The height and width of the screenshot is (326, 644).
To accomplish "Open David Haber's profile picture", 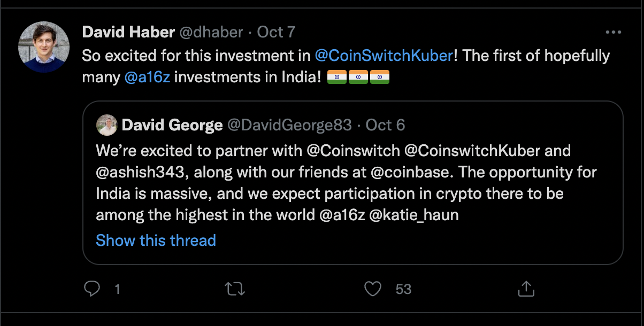I will 44,47.
